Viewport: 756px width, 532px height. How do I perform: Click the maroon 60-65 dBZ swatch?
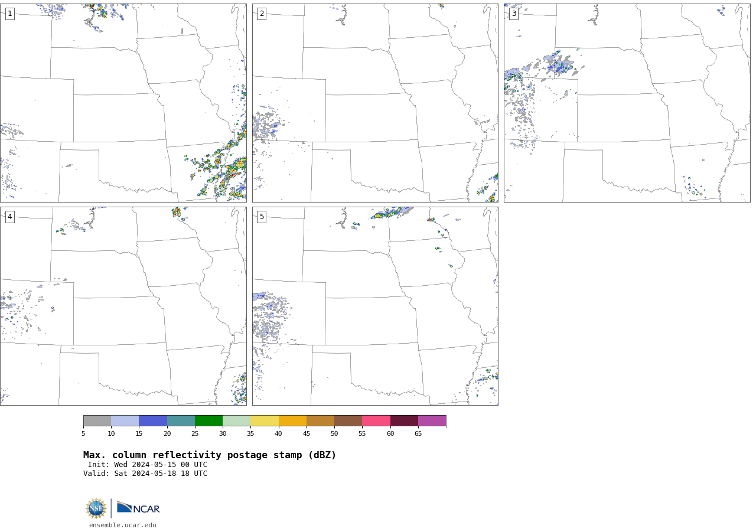coord(404,420)
